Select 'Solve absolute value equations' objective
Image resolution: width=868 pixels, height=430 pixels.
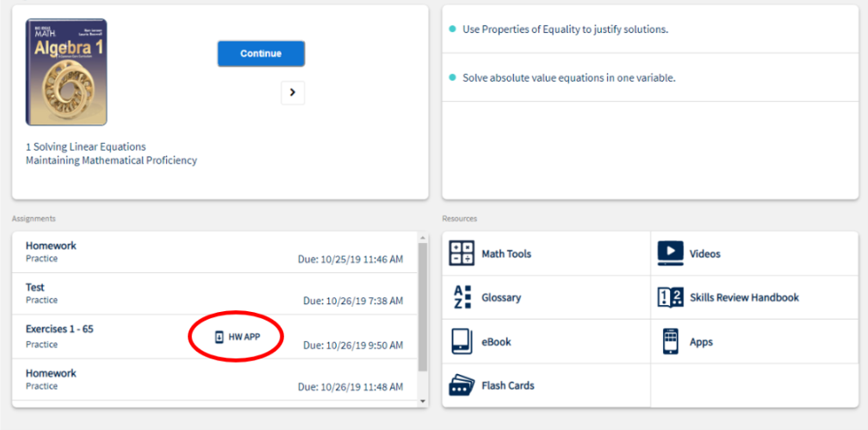(x=568, y=78)
